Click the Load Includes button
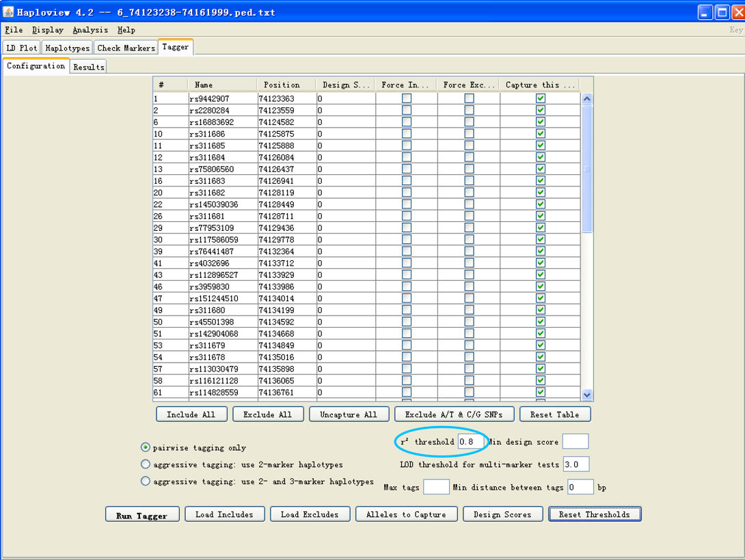The image size is (745, 560). click(224, 514)
